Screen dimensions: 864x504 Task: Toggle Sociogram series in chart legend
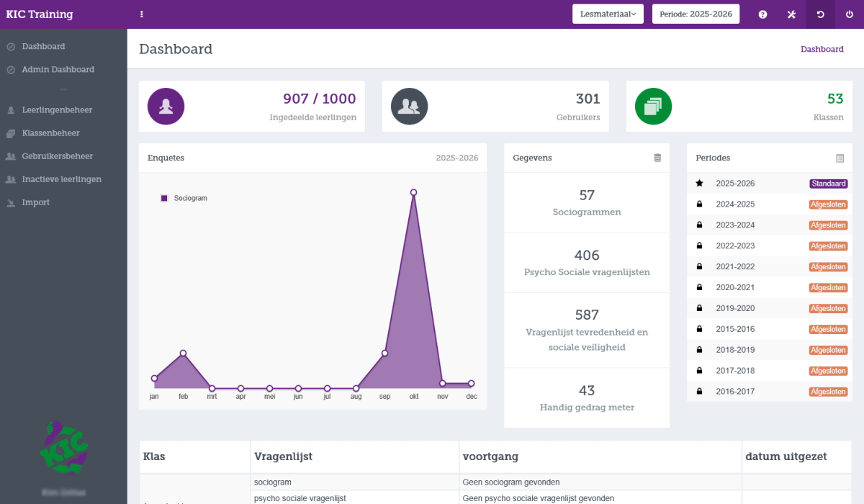point(184,198)
